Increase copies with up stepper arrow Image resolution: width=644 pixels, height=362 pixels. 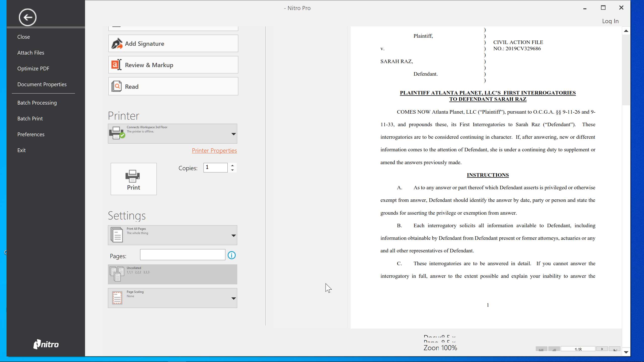[x=232, y=165]
